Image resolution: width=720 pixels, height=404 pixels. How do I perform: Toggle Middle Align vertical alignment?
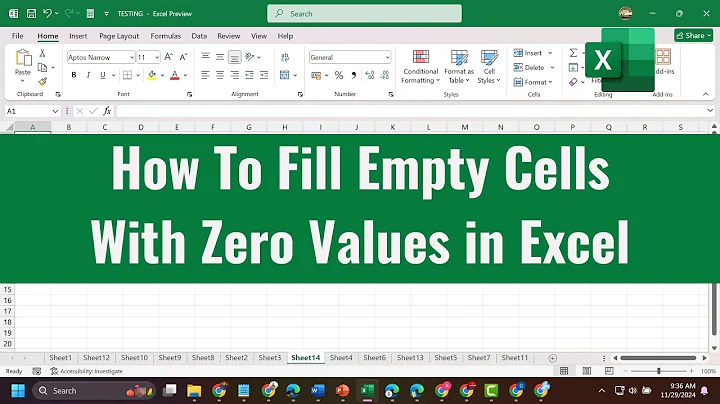point(220,57)
